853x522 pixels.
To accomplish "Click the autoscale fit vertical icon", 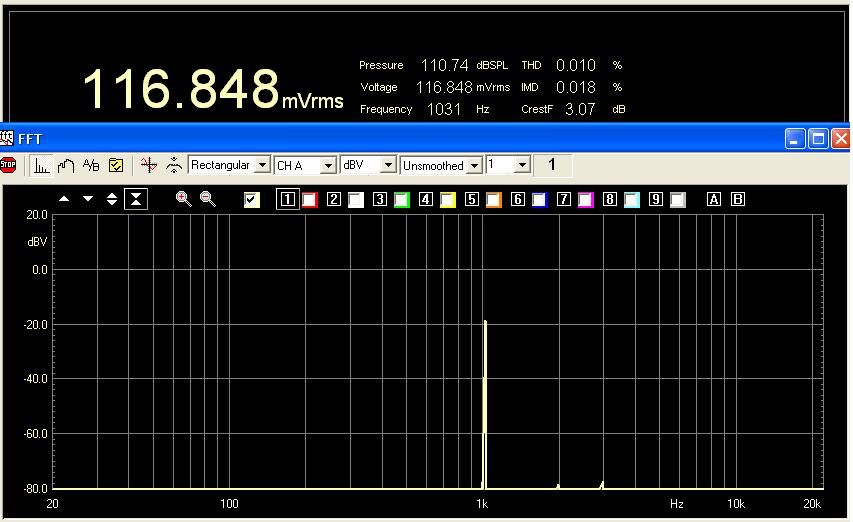I will tap(136, 199).
